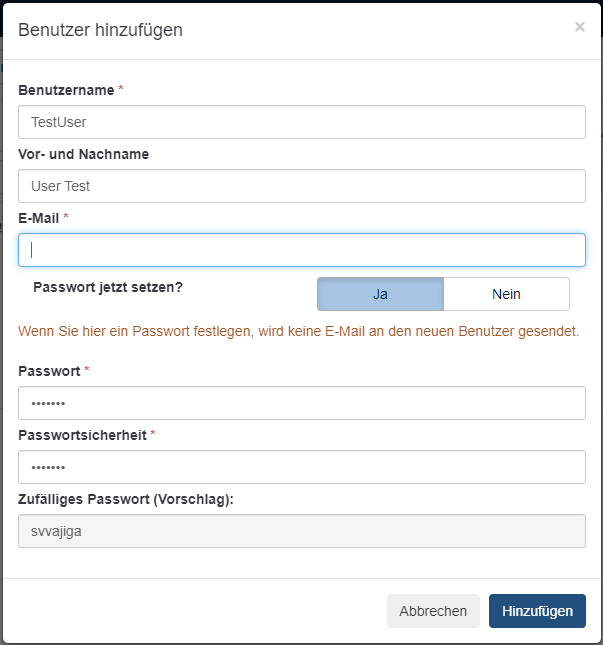The width and height of the screenshot is (603, 645).
Task: Switch password option to Nein
Action: pos(506,294)
